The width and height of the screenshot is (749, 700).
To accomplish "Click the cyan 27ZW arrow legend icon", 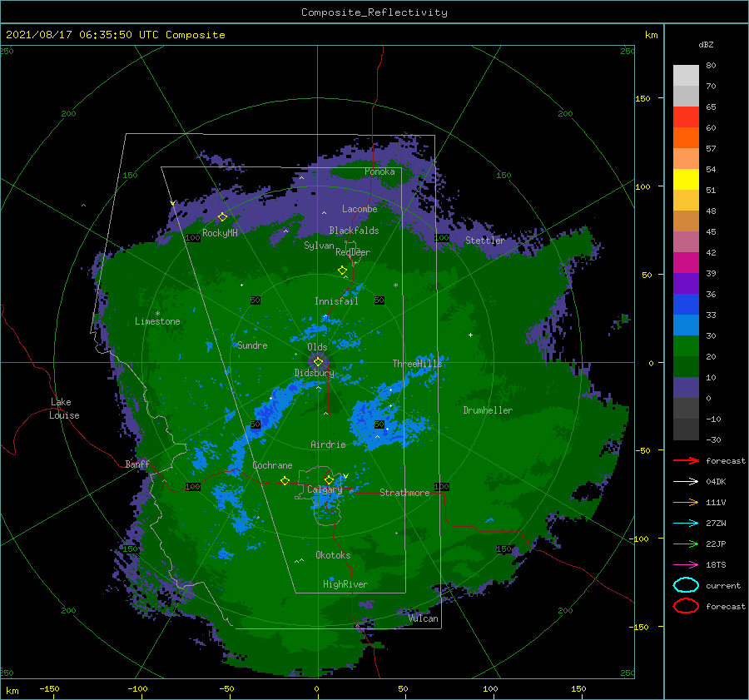I will point(686,524).
